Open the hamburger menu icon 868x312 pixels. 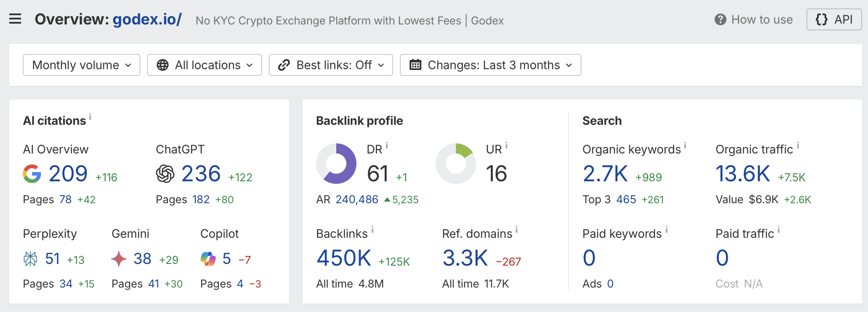[15, 19]
